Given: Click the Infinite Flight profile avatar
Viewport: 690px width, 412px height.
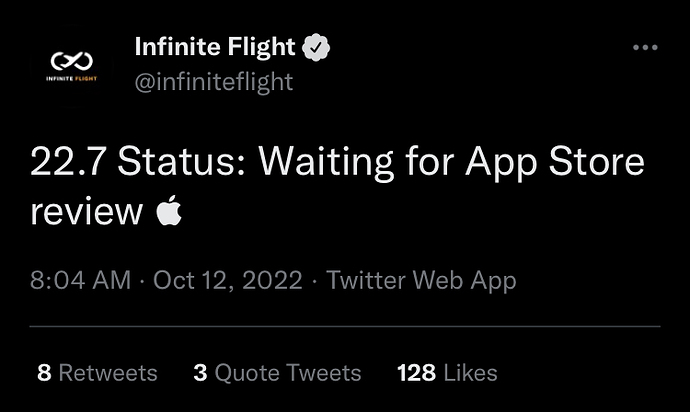Looking at the screenshot, I should pos(72,66).
